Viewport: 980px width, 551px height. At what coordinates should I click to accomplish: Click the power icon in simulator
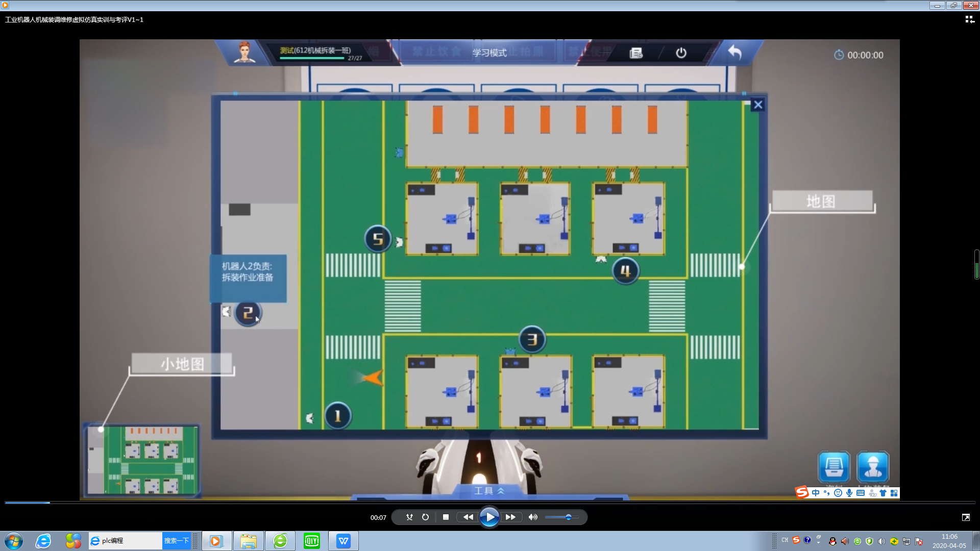click(681, 53)
